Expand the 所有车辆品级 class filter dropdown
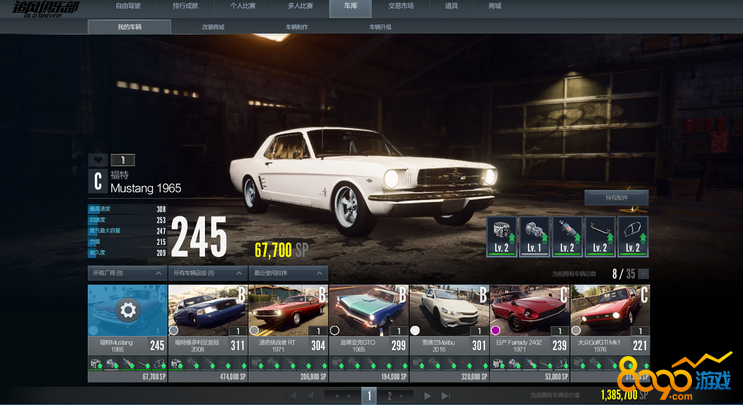This screenshot has height=405, width=743. pos(207,273)
